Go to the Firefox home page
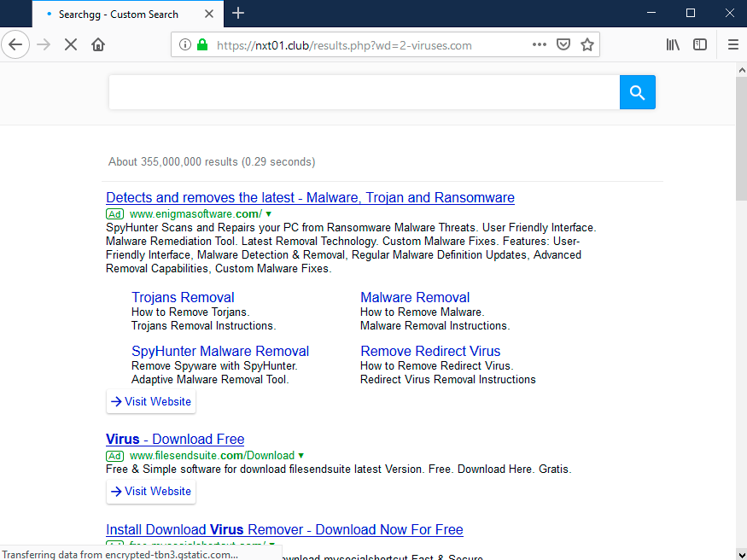 tap(98, 44)
